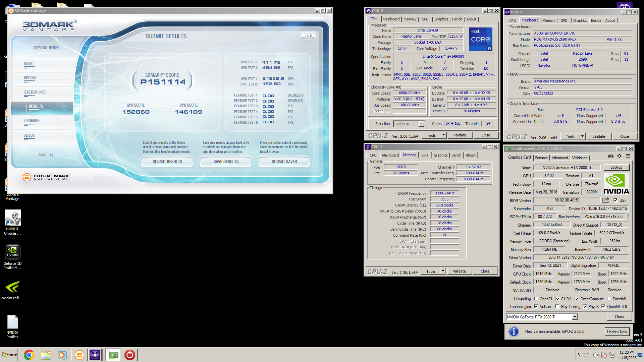Select the GPU-Z graphics card taskbar icon
The image size is (644, 362).
[x=113, y=355]
